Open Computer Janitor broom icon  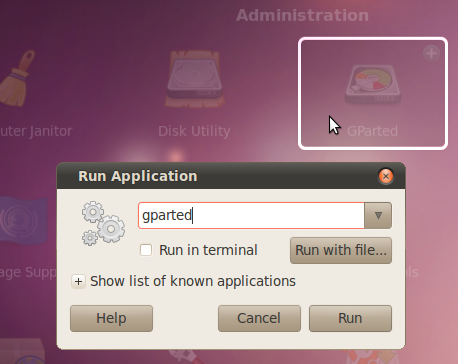pos(17,79)
